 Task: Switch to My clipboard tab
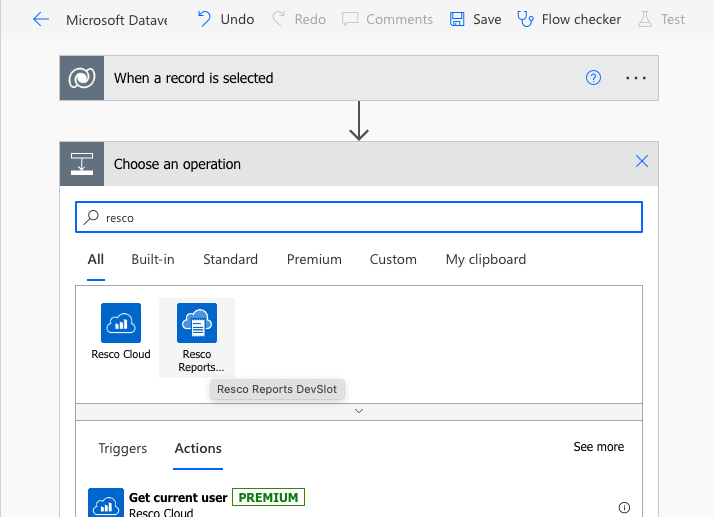coord(485,259)
